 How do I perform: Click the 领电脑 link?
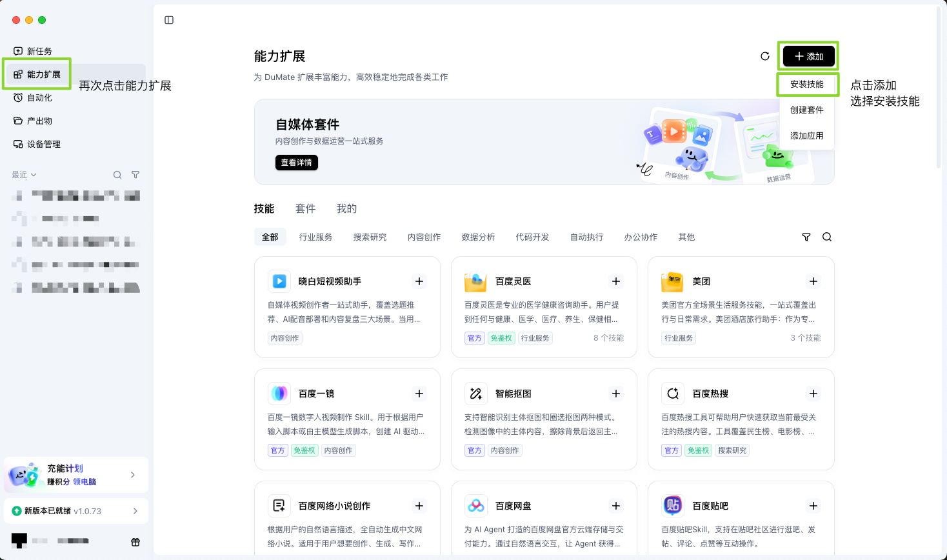[x=85, y=482]
